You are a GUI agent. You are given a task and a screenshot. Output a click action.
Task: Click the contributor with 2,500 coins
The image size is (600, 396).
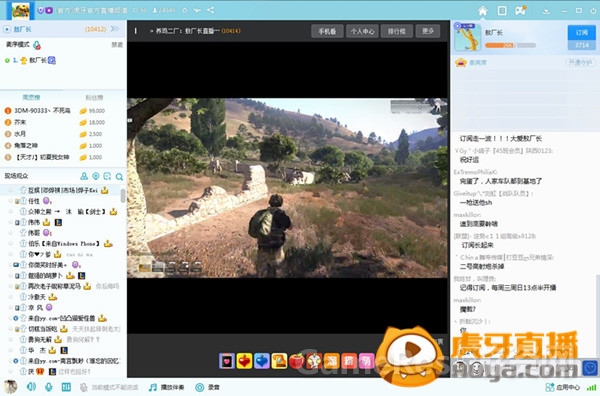point(20,134)
